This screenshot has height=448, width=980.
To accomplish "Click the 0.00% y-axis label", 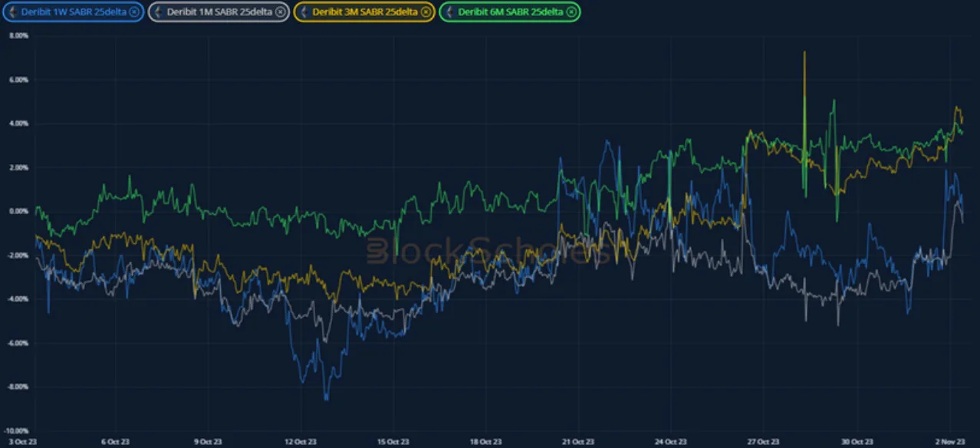I will [x=17, y=211].
